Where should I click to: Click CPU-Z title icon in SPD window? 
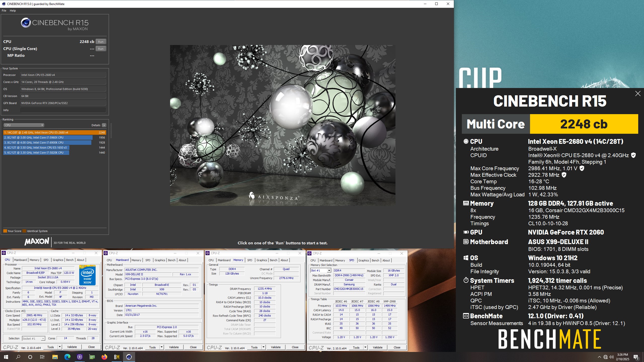309,253
